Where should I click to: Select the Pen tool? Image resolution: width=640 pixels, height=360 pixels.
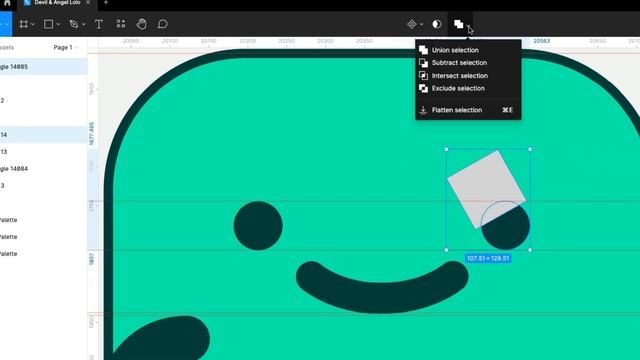point(74,24)
